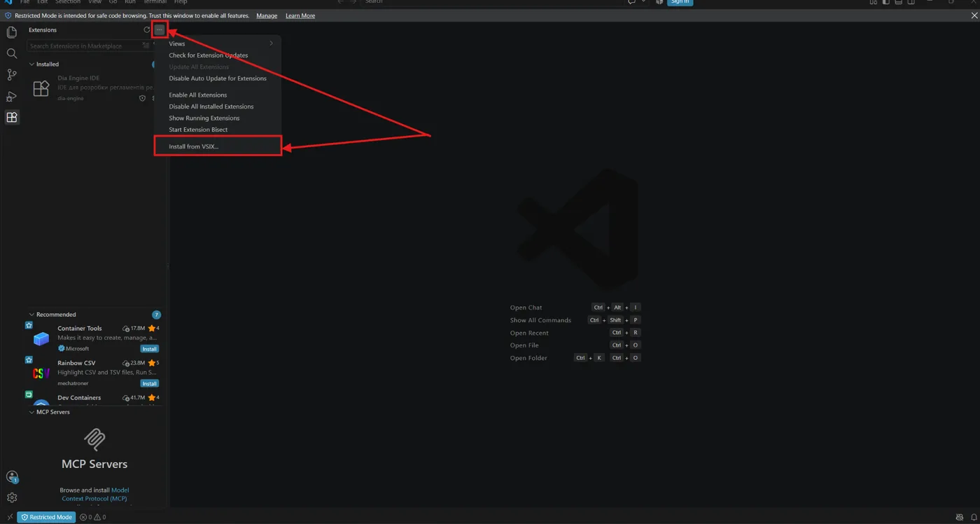Open the Run and Debug view
Viewport: 980px width, 524px height.
pyautogui.click(x=12, y=96)
